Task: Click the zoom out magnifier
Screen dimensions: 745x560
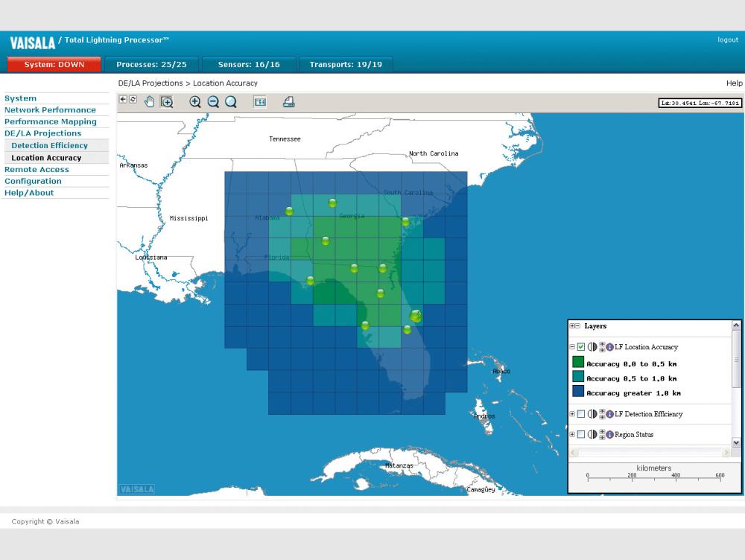Action: coord(213,102)
